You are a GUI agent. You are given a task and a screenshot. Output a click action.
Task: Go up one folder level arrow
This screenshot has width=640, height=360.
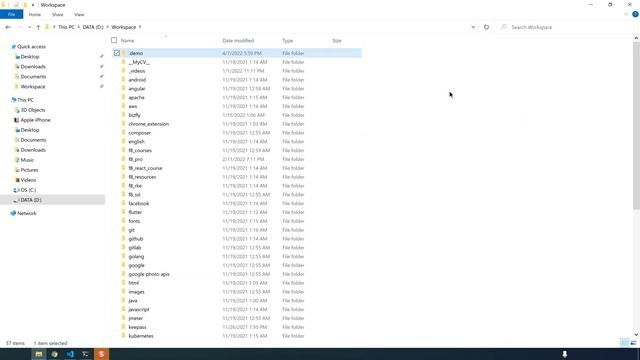pyautogui.click(x=38, y=27)
